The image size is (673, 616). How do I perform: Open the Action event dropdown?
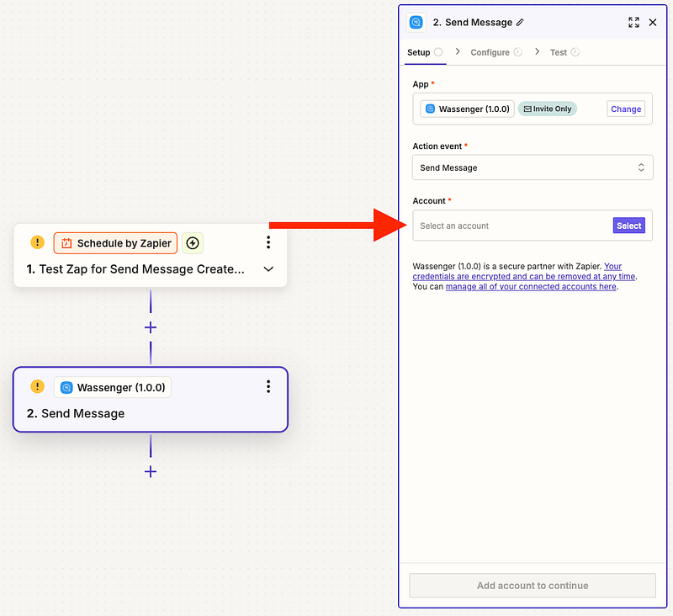coord(532,167)
